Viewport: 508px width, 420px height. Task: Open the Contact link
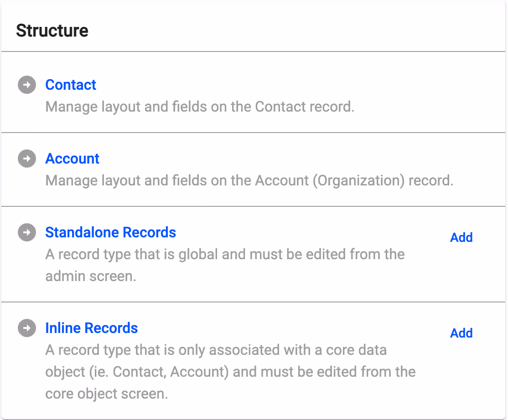71,85
